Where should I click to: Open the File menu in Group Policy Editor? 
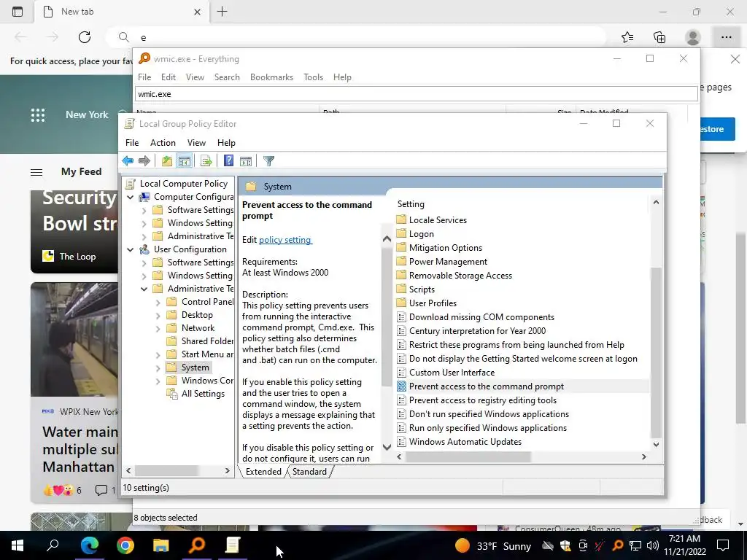pos(132,143)
